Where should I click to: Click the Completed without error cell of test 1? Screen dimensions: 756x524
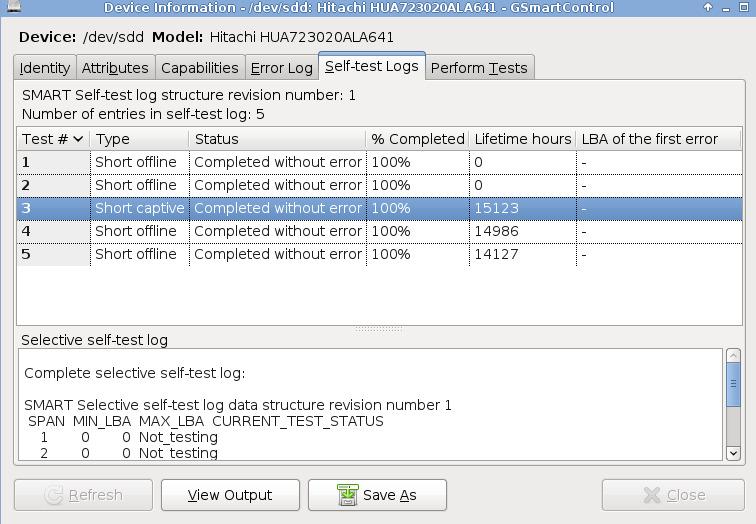tap(278, 162)
